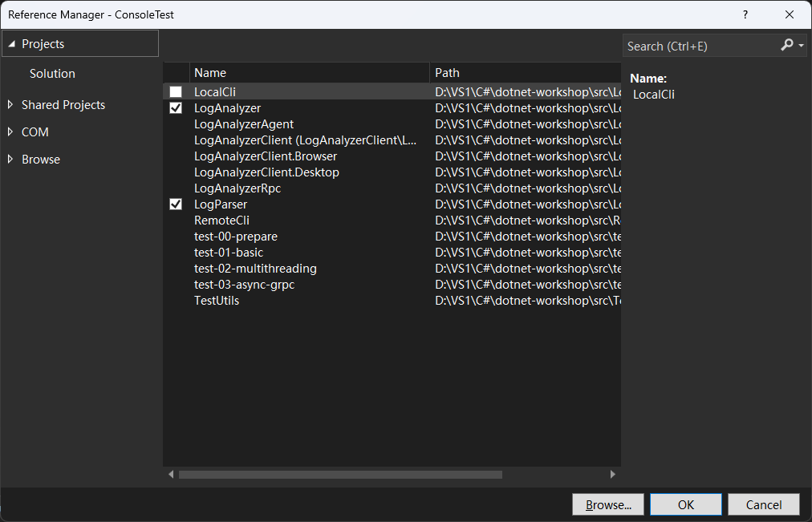Select the test-02-multithreading row
The image size is (812, 522).
[x=392, y=269]
